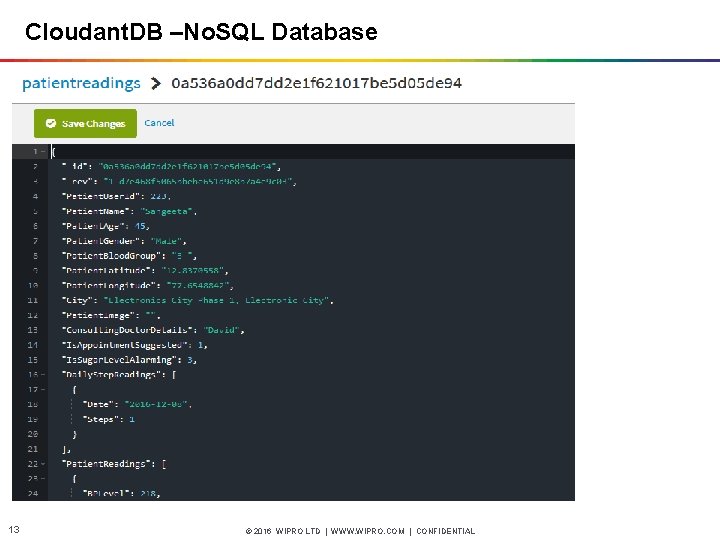This screenshot has width=720, height=540.
Task: Click the "PatientBloodGroup" key
Action: [x=111, y=256]
